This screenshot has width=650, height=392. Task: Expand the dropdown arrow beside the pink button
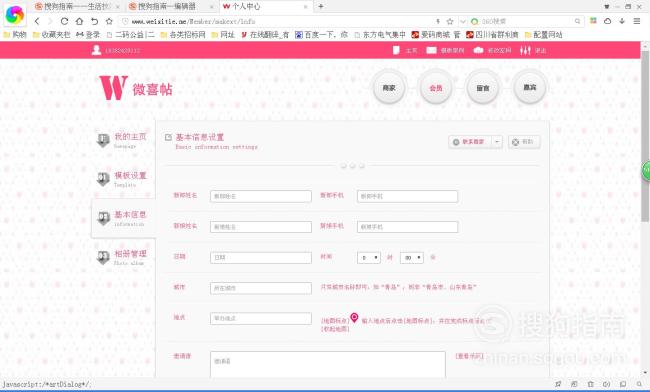coord(497,142)
